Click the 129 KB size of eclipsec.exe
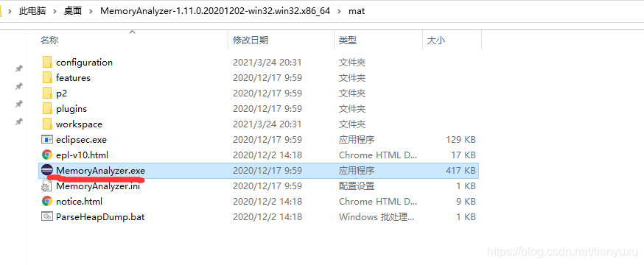Screen dimensions: 644x265 [x=461, y=139]
